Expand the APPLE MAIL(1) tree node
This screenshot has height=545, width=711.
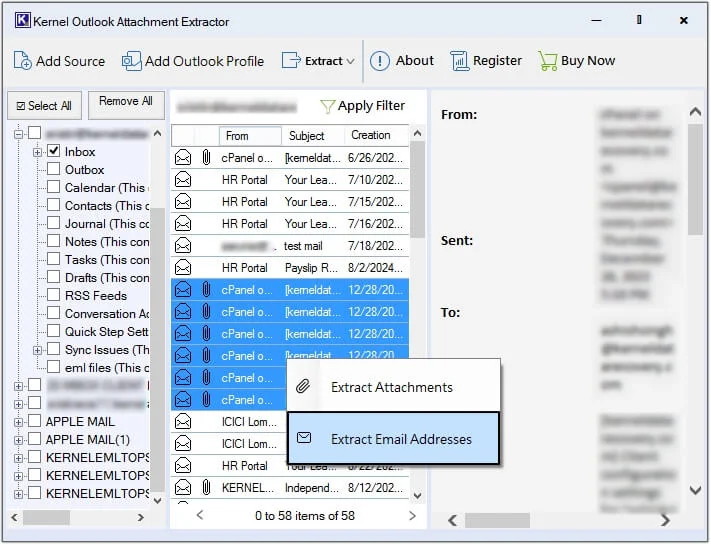click(x=18, y=440)
